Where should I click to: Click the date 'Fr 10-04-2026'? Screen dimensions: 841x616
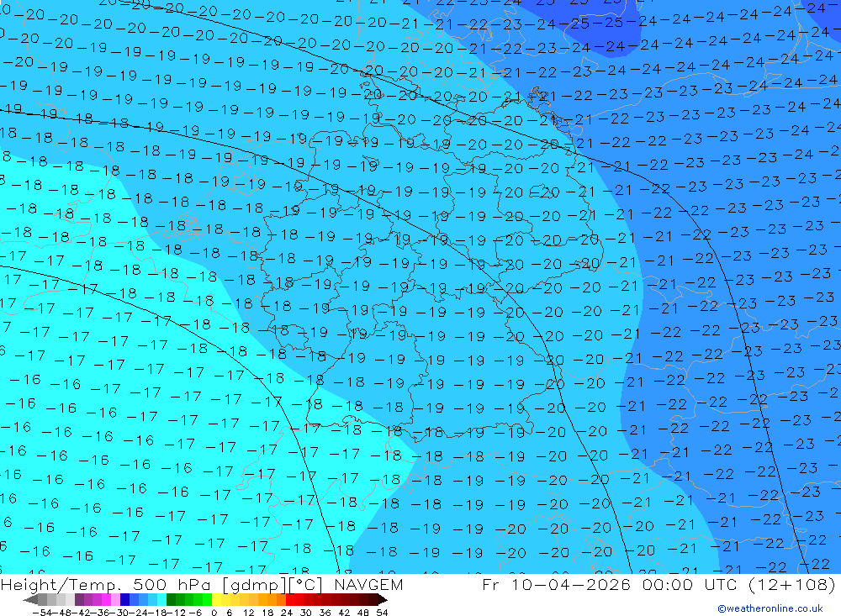pyautogui.click(x=556, y=584)
